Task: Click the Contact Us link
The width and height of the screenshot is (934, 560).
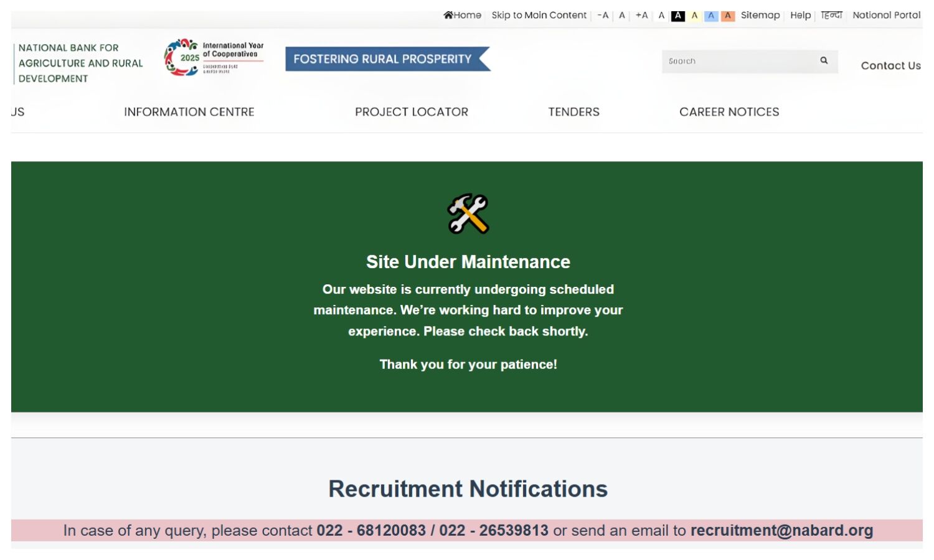Action: pyautogui.click(x=890, y=65)
